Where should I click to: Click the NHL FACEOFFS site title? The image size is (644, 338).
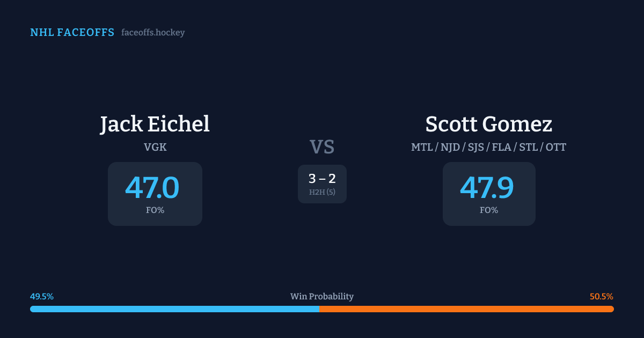[x=72, y=33]
